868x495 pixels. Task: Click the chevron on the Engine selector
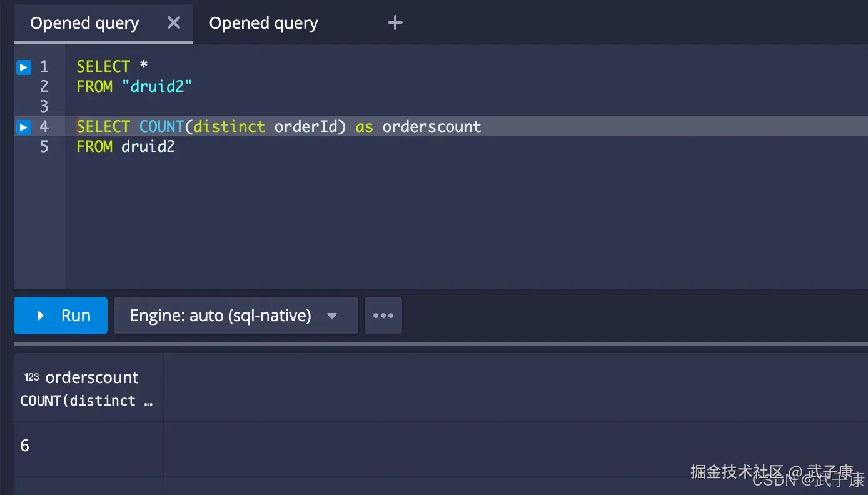click(x=332, y=316)
